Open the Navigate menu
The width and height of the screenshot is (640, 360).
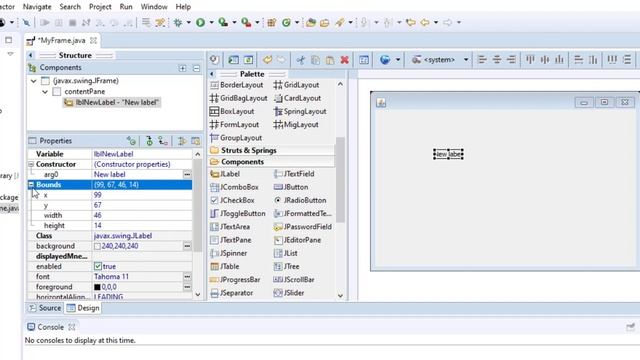(37, 7)
